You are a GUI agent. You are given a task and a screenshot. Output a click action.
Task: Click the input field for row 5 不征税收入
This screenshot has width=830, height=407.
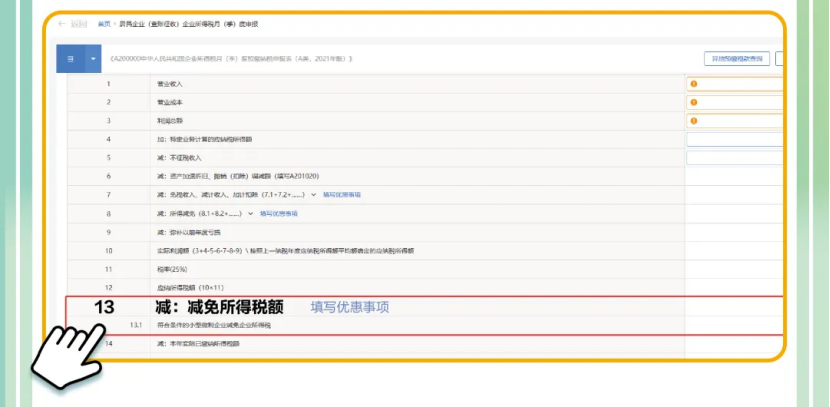coord(735,158)
